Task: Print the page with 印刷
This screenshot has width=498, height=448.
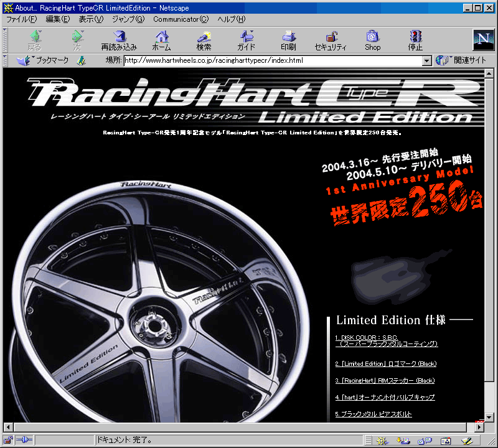Action: tap(288, 40)
